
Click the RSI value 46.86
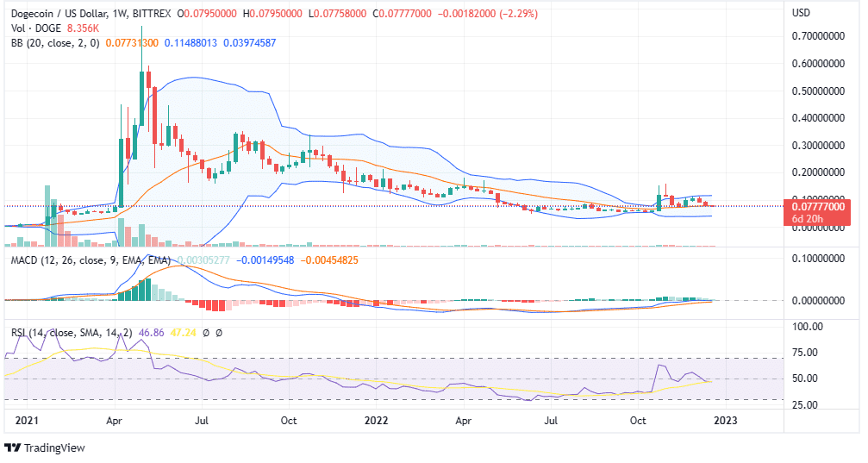tap(151, 333)
